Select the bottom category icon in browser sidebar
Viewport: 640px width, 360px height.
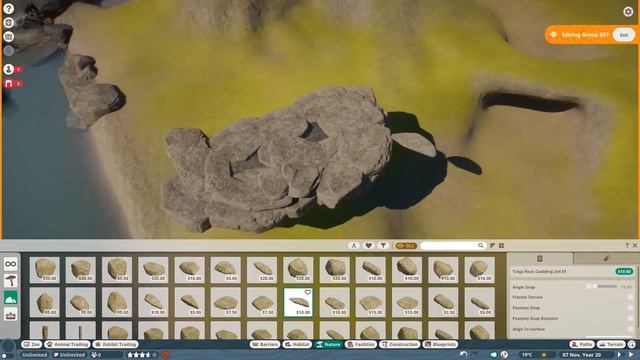pos(11,315)
